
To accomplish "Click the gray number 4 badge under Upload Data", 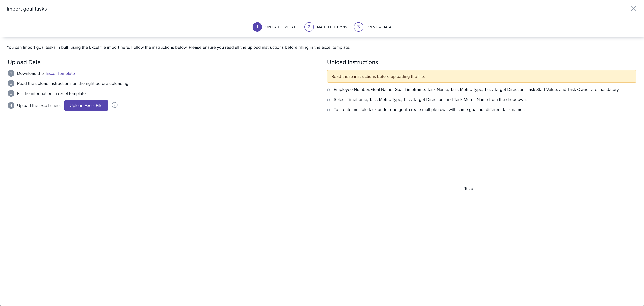I will [11, 105].
